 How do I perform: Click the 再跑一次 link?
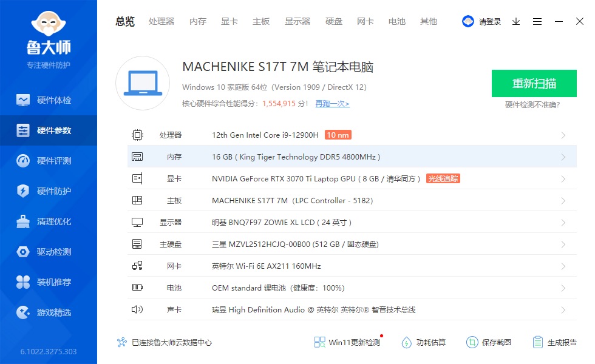point(333,104)
